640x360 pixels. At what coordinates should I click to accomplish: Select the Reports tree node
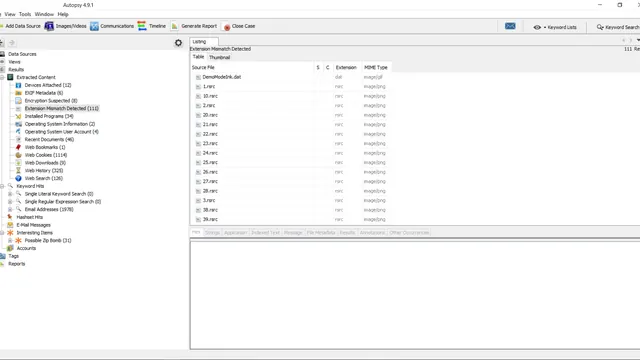click(x=16, y=264)
